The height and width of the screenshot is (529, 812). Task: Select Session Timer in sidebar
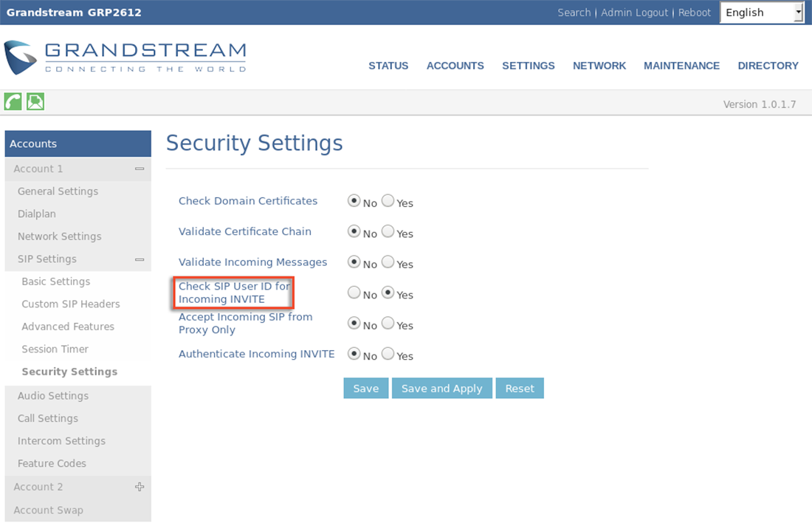tap(55, 349)
